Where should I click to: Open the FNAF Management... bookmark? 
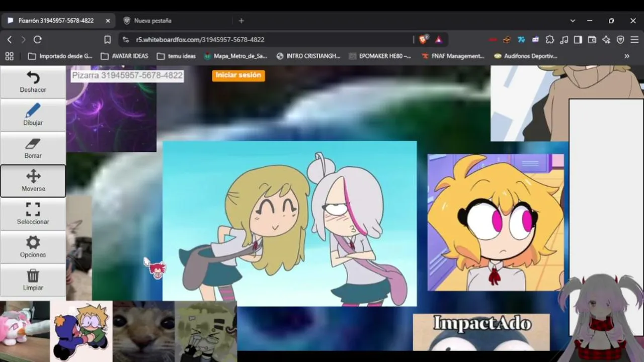[x=453, y=56]
